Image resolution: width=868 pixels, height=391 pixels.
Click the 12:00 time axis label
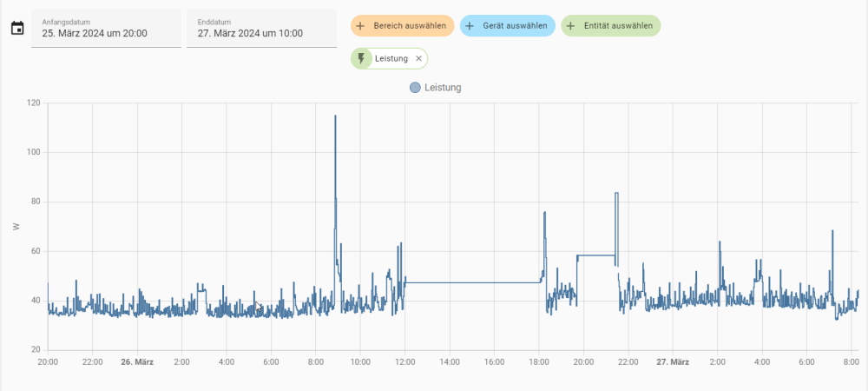[404, 362]
